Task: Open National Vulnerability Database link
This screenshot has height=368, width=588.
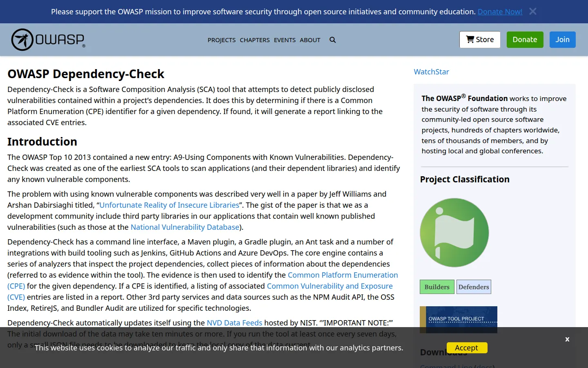Action: pyautogui.click(x=185, y=227)
